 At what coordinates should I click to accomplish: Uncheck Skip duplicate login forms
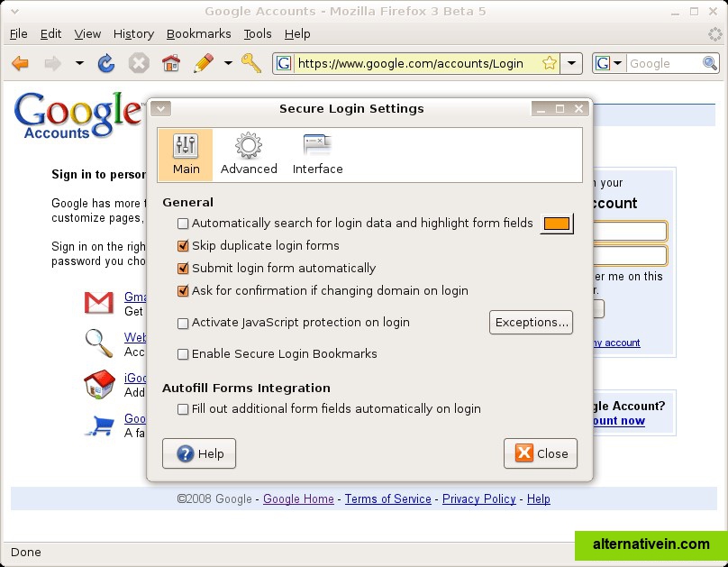[183, 246]
